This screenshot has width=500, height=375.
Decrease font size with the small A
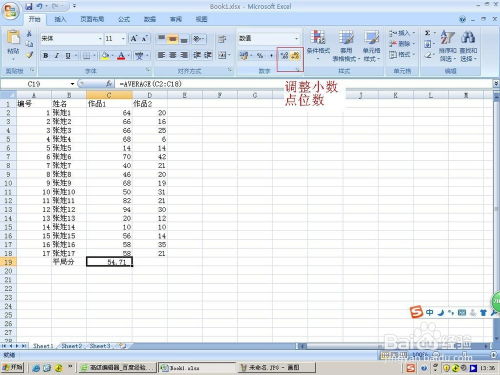click(145, 39)
